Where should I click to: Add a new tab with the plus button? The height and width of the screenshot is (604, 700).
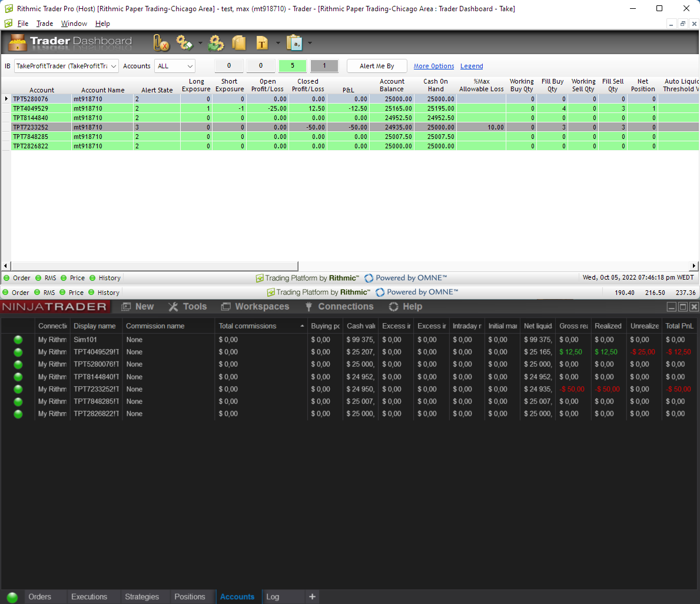312,597
